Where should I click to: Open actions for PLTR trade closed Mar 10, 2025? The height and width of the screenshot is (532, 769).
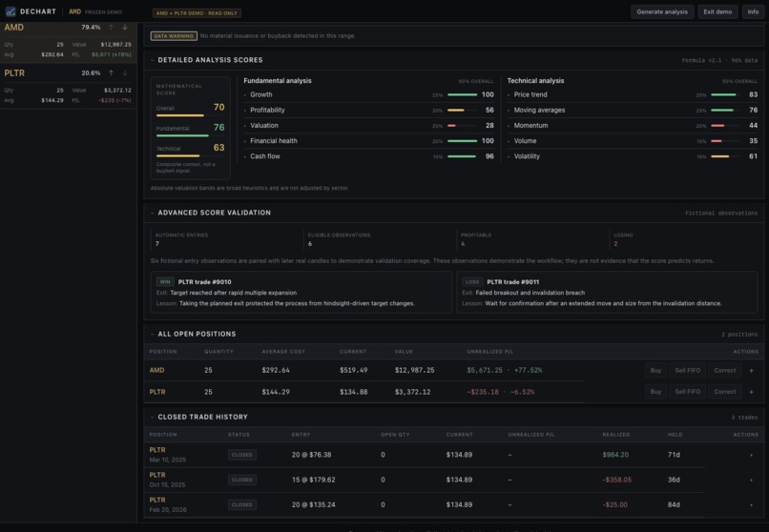[751, 455]
